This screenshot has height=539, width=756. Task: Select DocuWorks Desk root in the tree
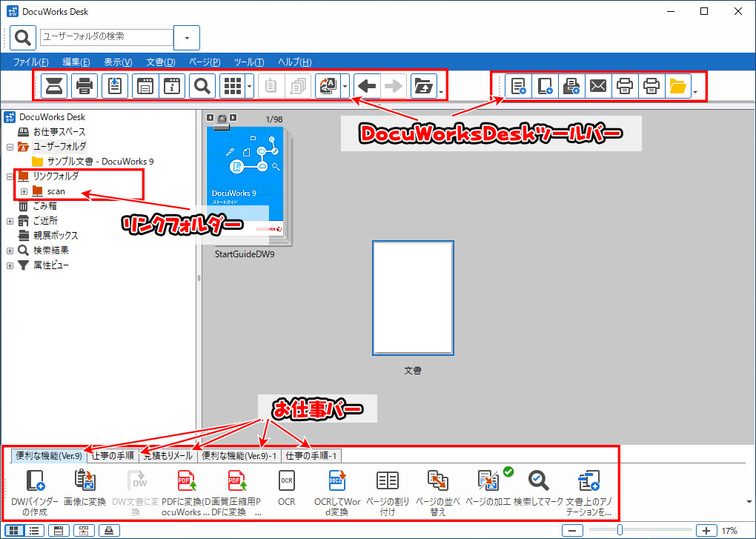(x=52, y=117)
